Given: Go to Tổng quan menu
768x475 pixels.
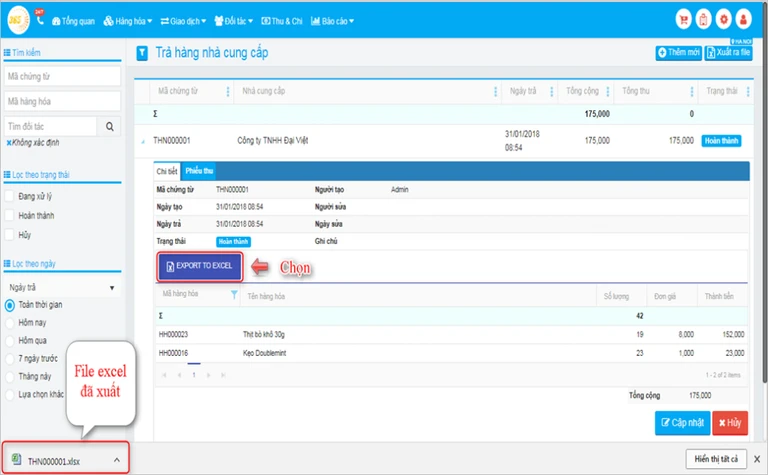Looking at the screenshot, I should click(x=73, y=21).
